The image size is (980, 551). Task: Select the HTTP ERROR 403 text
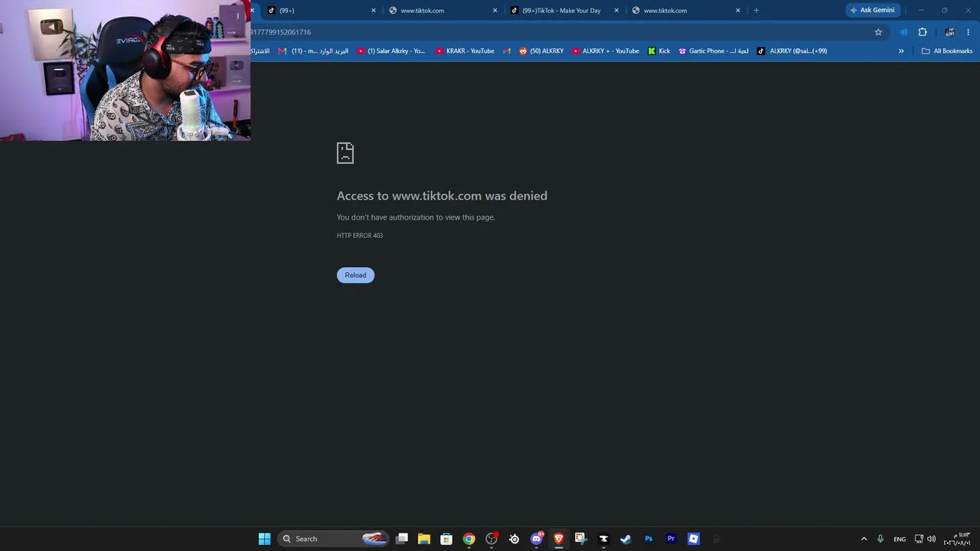pyautogui.click(x=360, y=236)
